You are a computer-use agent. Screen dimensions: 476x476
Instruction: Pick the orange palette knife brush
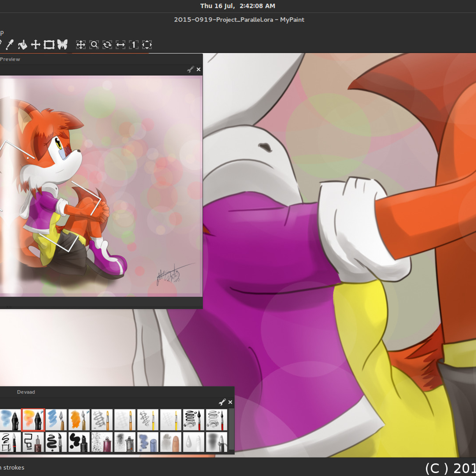coord(79,420)
